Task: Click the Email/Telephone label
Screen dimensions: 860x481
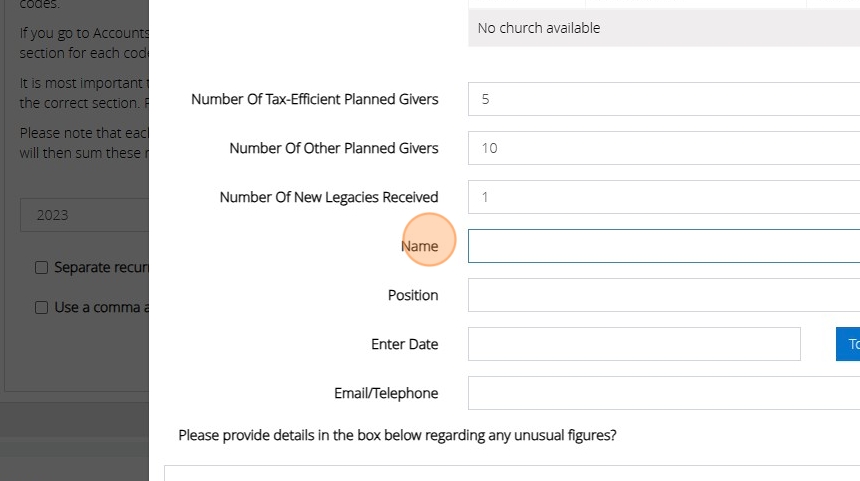Action: (x=386, y=393)
